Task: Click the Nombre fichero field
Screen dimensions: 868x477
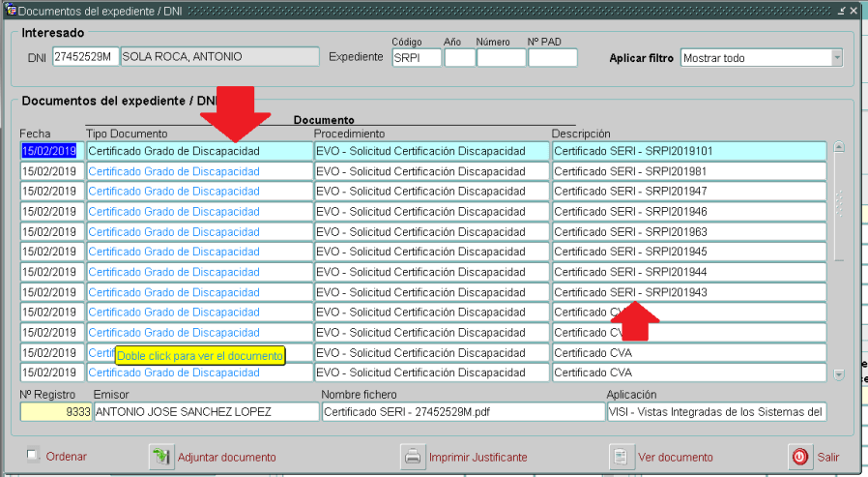Action: [x=462, y=412]
